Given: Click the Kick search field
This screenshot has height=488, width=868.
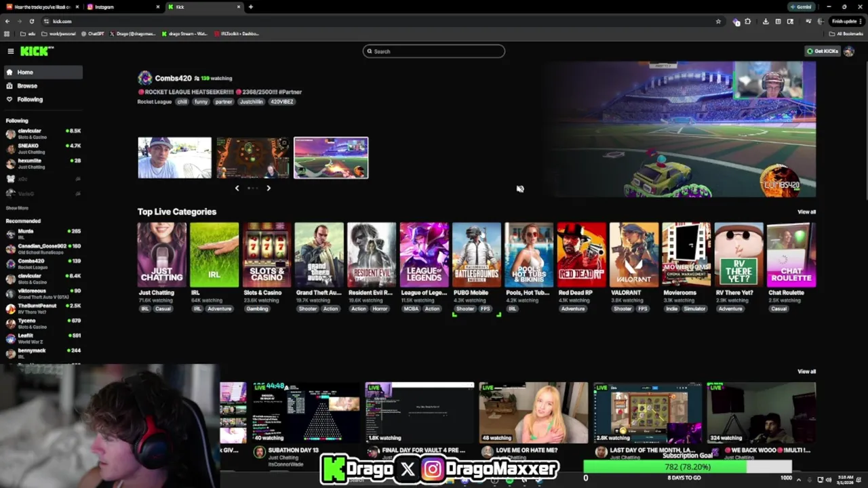Looking at the screenshot, I should tap(434, 52).
